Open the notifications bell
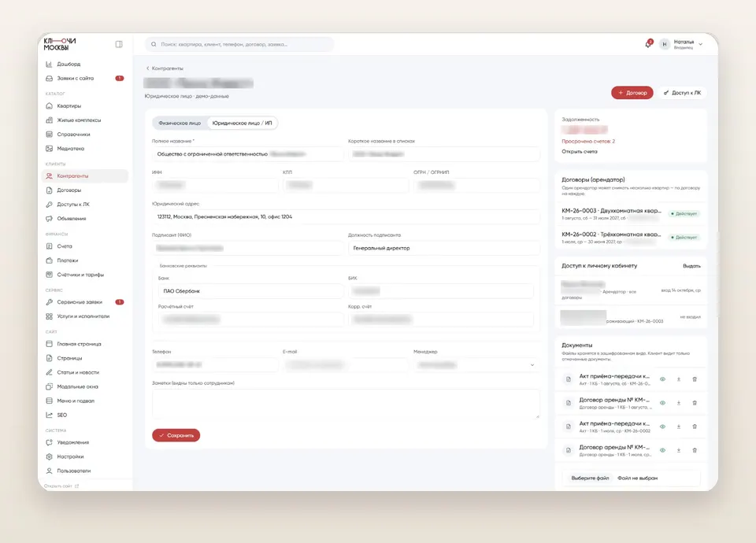The image size is (756, 543). 648,44
